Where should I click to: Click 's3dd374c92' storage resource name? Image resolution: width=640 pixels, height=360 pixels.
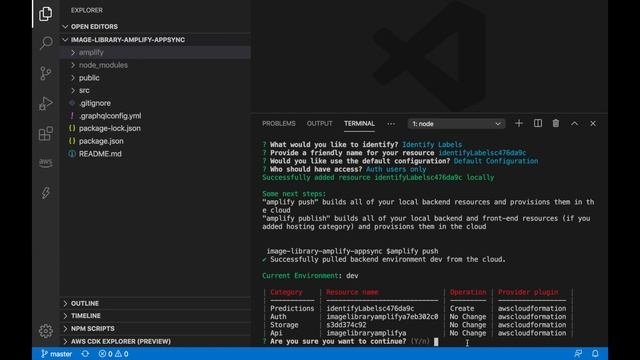tap(346, 325)
